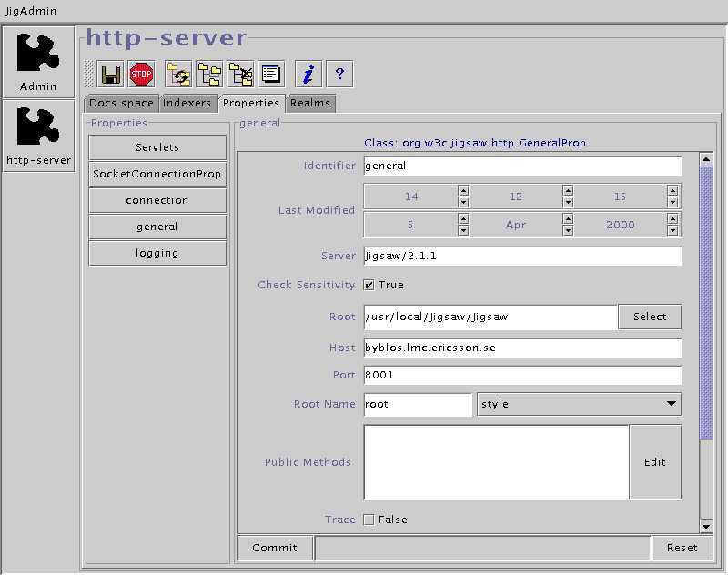728x575 pixels.
Task: Open the style dropdown next to Root Name
Action: tap(579, 404)
